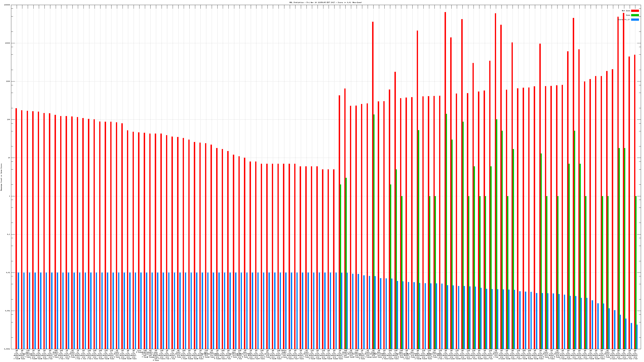This screenshot has height=362, width=644.
Task: Select the 'Not Spam' legend label
Action: click(626, 11)
